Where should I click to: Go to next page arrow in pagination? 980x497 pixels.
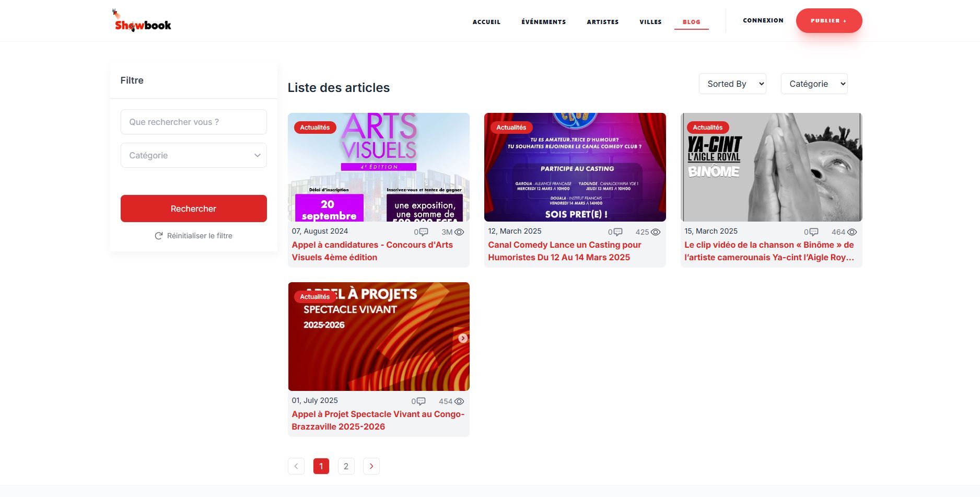point(371,466)
